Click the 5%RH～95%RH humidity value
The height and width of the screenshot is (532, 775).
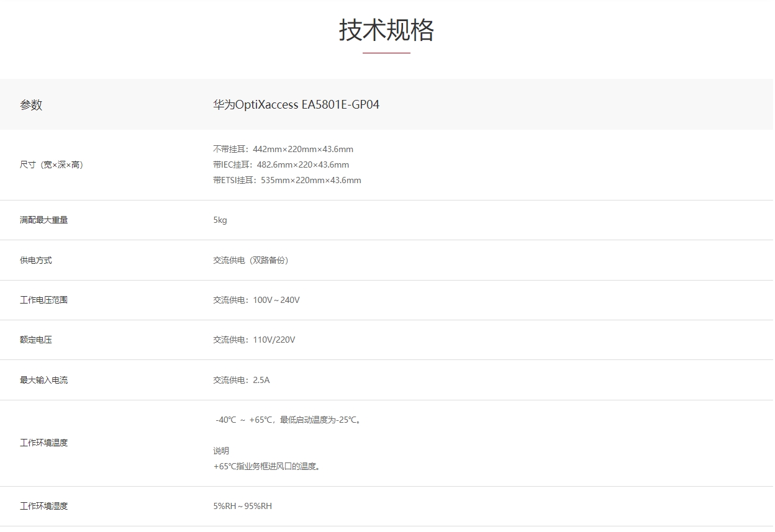[243, 506]
